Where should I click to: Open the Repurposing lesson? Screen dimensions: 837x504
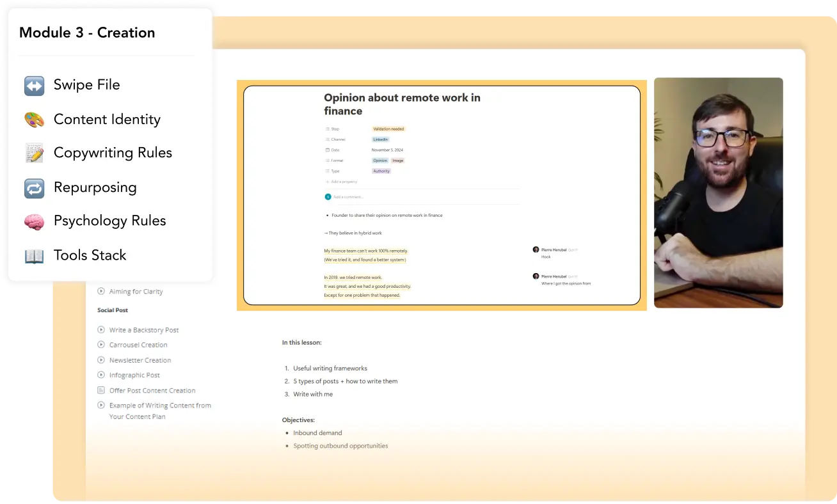pos(95,187)
